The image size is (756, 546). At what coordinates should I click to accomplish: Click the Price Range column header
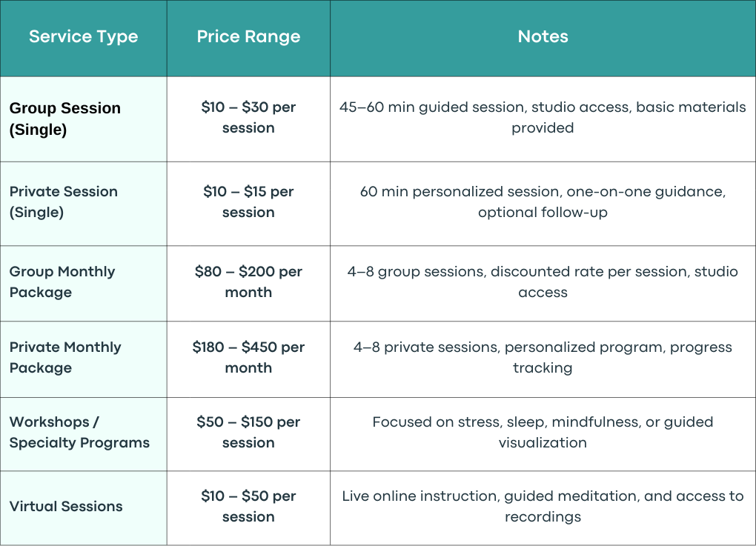(248, 36)
